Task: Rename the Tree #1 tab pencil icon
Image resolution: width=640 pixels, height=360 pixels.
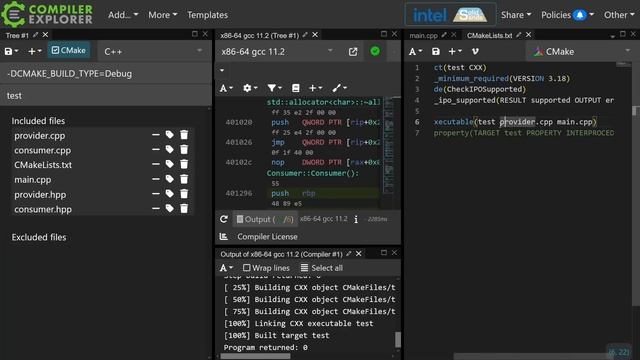Action: click(x=36, y=35)
